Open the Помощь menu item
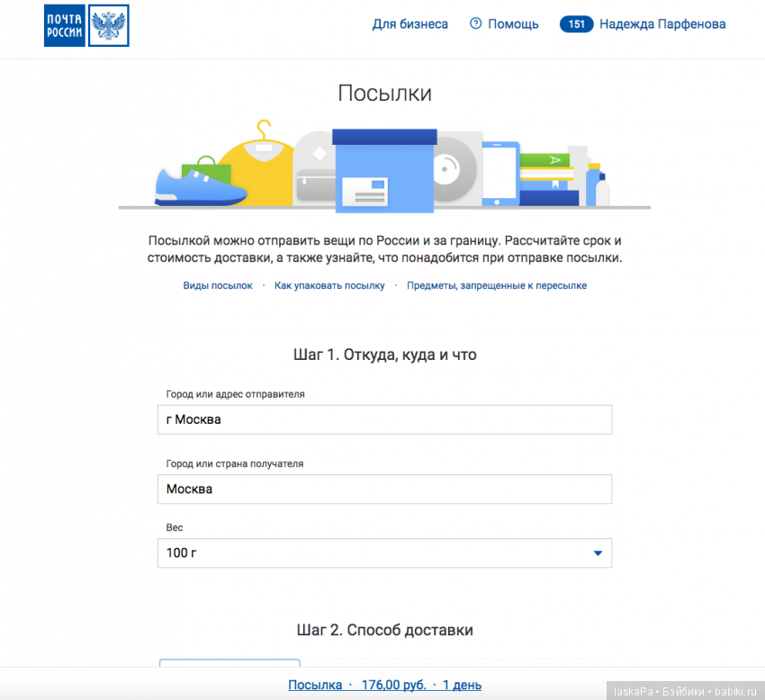765x700 pixels. click(513, 24)
